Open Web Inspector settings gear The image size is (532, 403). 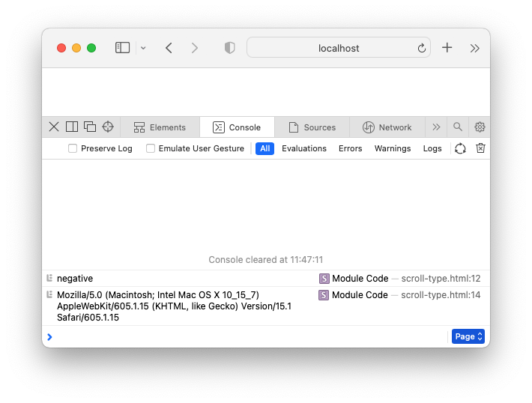[x=480, y=127]
